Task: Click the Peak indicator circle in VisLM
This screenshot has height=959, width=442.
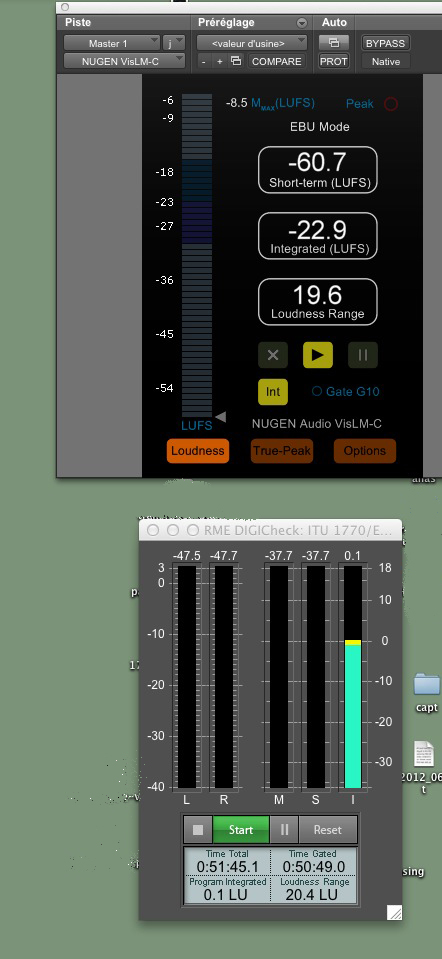Action: coord(391,104)
